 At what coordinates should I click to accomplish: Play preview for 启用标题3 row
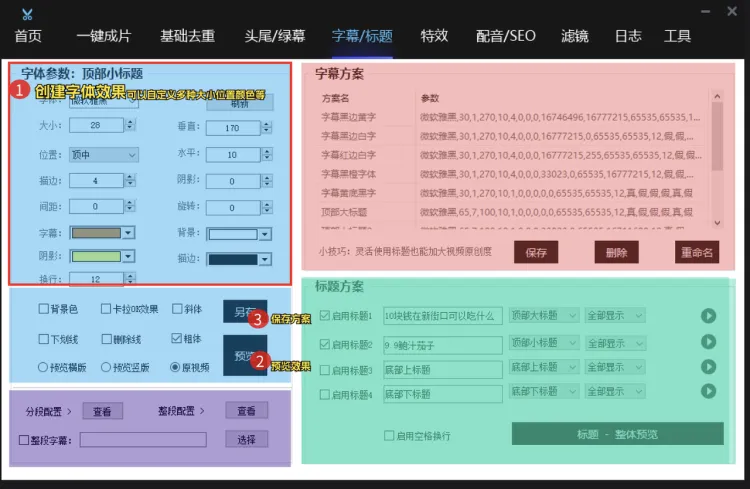[x=708, y=367]
